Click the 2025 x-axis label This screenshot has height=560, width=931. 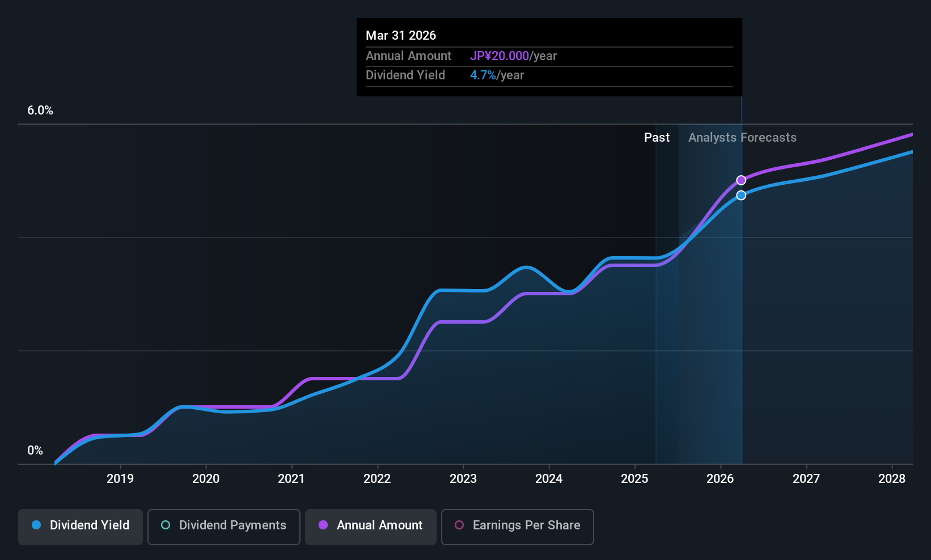(x=634, y=478)
